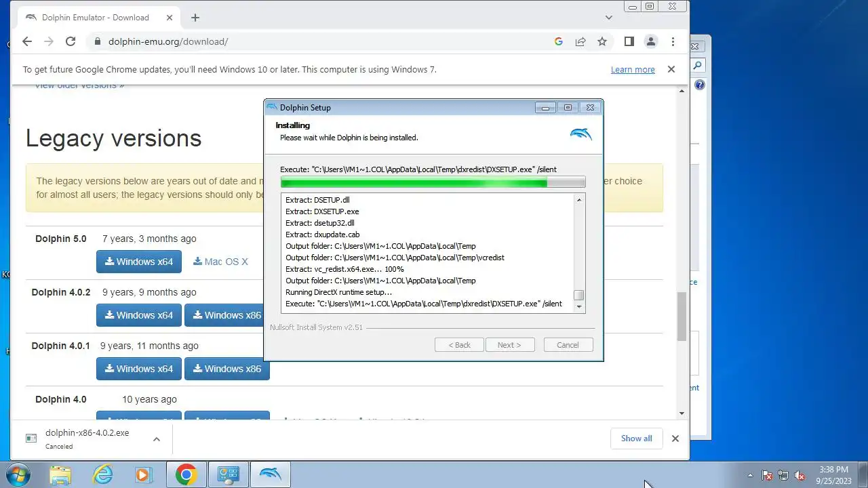Reload the Dolphin download page
Screen dimensions: 868x488
pyautogui.click(x=71, y=41)
